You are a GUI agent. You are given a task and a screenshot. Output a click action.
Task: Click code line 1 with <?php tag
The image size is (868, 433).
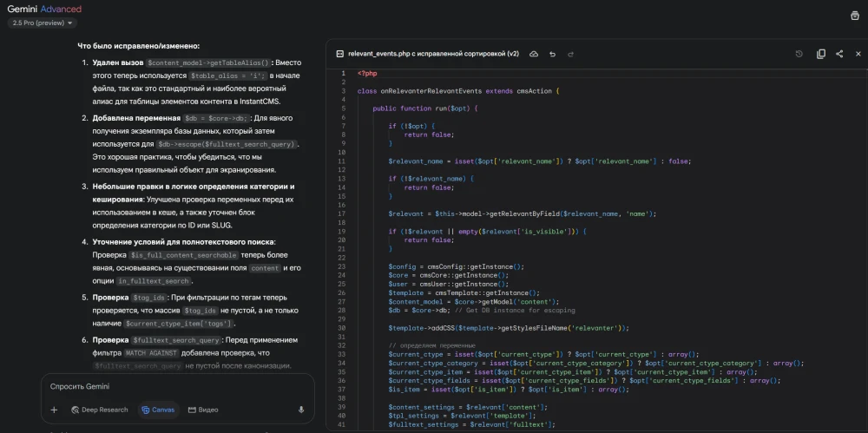[367, 73]
